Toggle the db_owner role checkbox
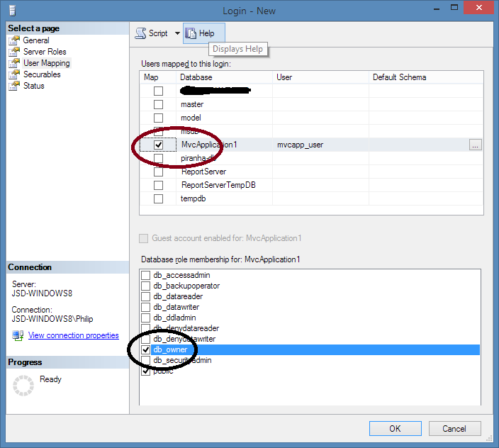This screenshot has width=499, height=448. pos(146,350)
